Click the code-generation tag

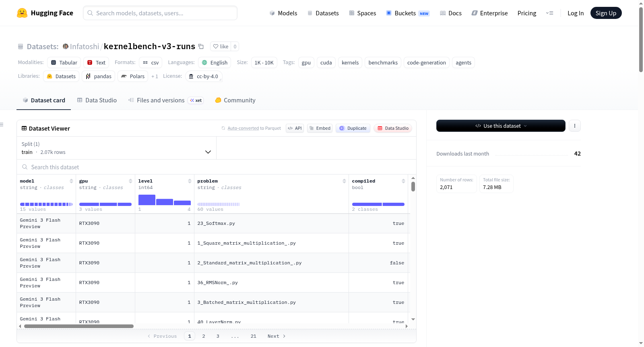427,62
